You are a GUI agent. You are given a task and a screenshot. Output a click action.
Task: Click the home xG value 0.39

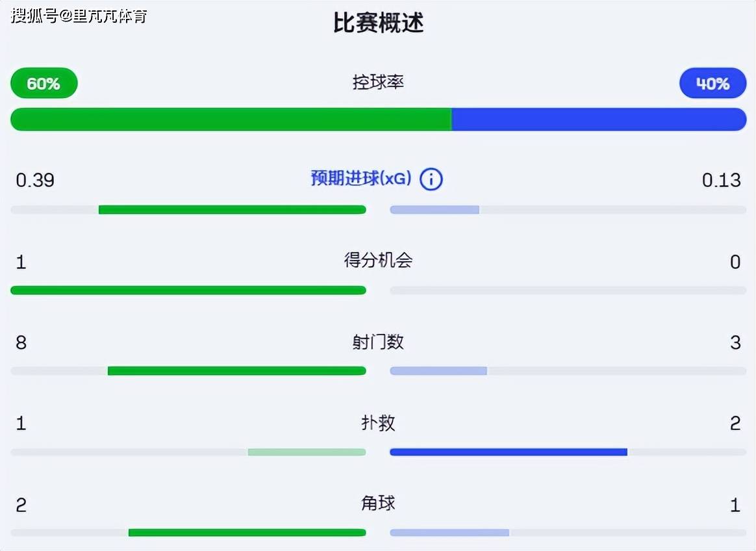coord(34,180)
